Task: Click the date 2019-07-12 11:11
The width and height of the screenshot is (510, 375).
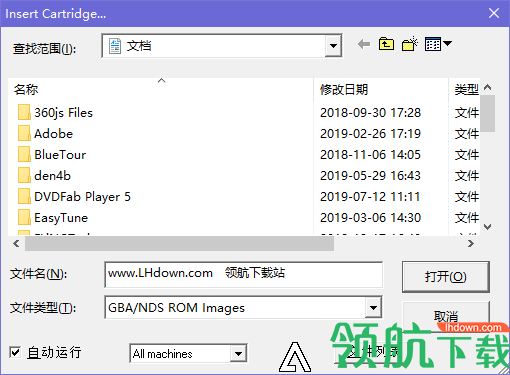Action: [370, 197]
